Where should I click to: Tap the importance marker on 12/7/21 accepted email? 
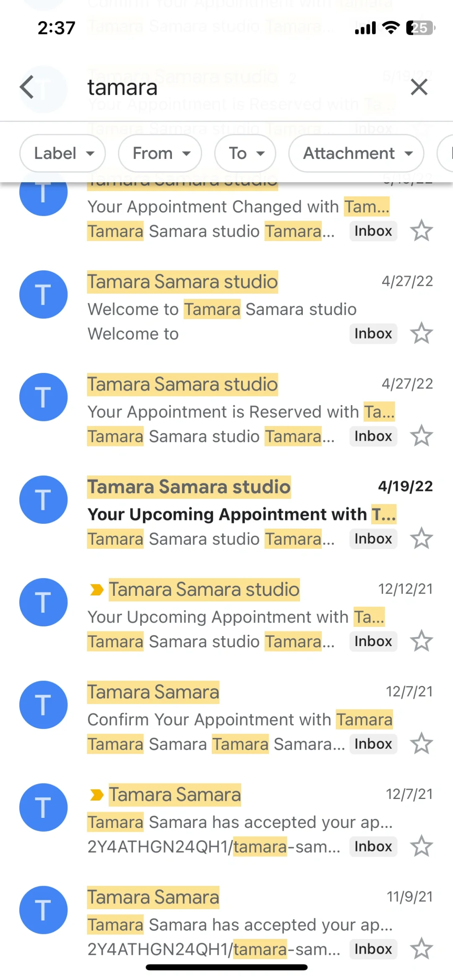point(97,795)
